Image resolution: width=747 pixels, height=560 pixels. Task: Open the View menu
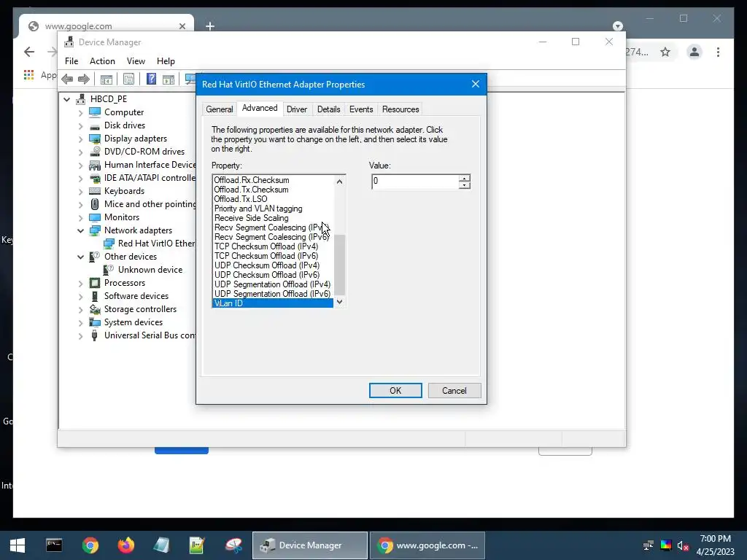point(136,61)
